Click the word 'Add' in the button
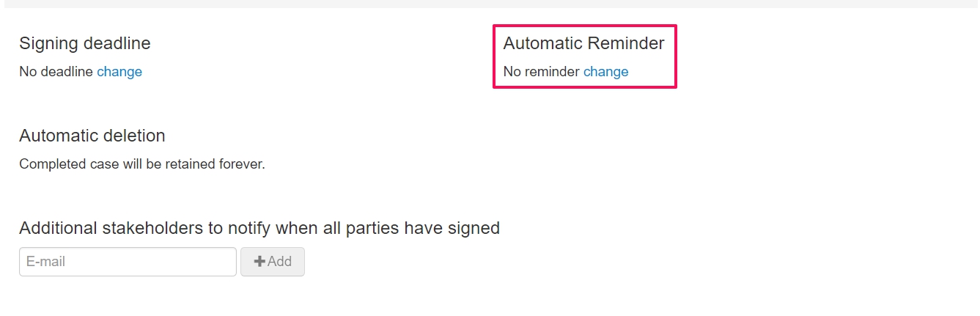 coord(279,262)
